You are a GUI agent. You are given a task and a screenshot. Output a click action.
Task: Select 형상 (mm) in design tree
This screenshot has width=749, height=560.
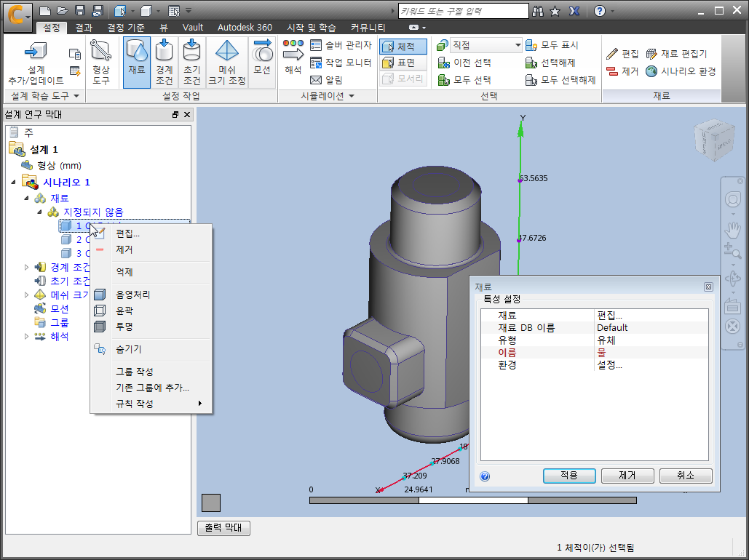59,166
